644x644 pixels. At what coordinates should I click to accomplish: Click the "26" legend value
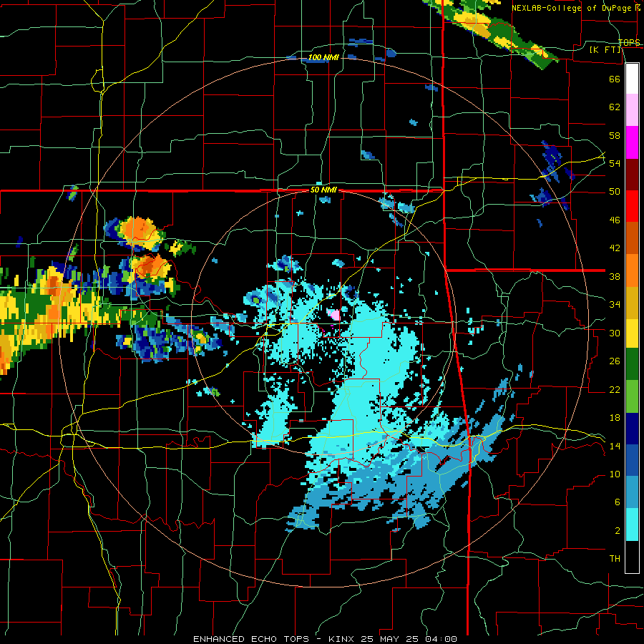click(x=615, y=361)
